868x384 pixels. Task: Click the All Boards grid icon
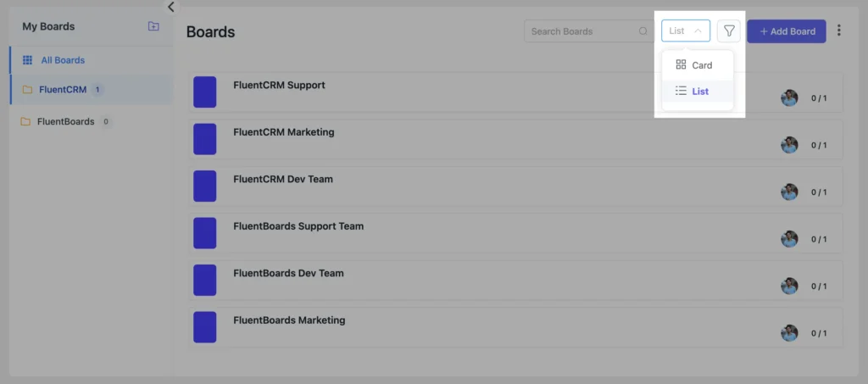click(27, 60)
